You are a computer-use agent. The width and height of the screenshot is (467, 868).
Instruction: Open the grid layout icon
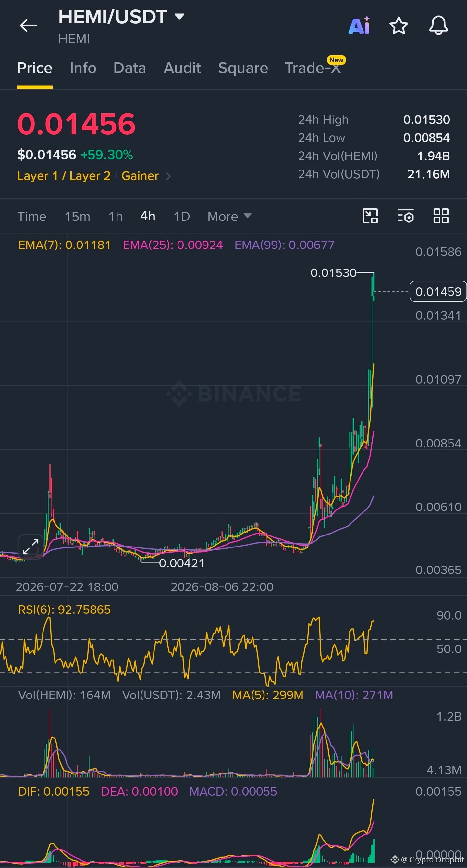[441, 216]
